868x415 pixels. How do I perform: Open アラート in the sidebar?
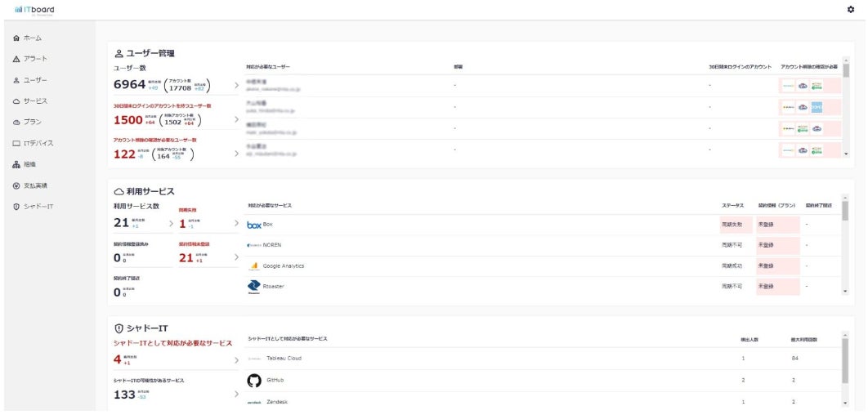(x=29, y=59)
